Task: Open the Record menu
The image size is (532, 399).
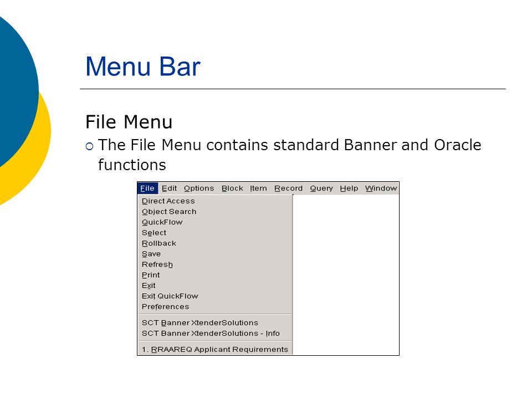Action: coord(288,188)
